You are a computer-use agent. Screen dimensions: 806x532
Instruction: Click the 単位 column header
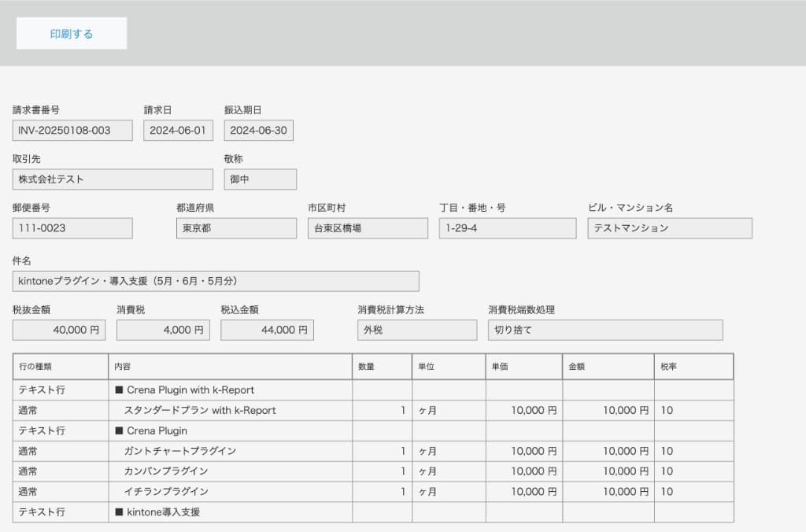pyautogui.click(x=449, y=367)
